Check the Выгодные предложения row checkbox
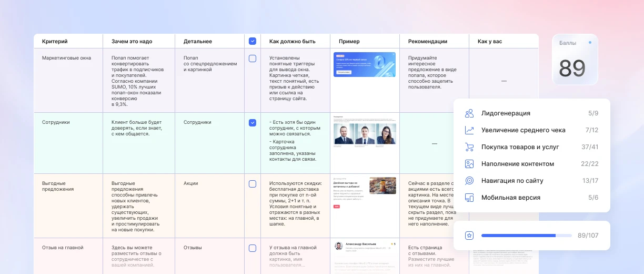Image resolution: width=644 pixels, height=274 pixels. point(253,184)
